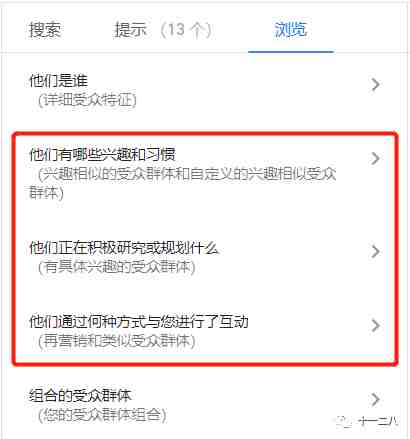Click the (再营销和类似受众群体) subtitle
Image resolution: width=410 pixels, height=439 pixels.
pyautogui.click(x=116, y=341)
